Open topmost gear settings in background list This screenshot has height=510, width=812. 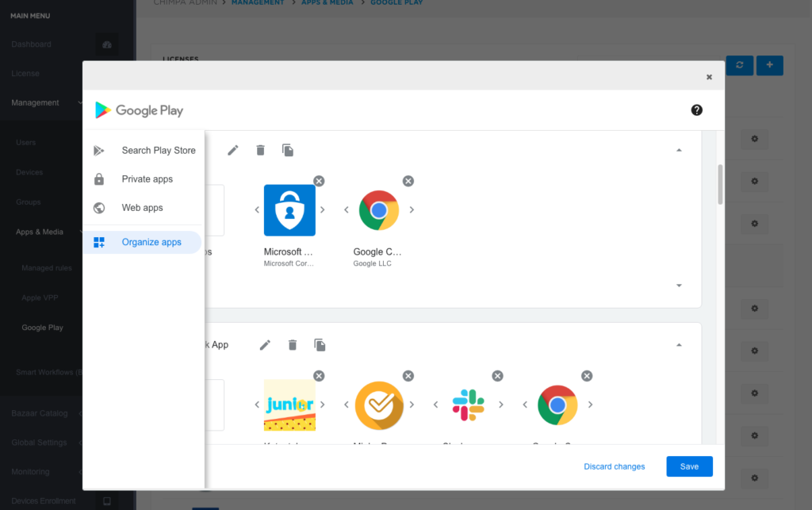point(755,139)
